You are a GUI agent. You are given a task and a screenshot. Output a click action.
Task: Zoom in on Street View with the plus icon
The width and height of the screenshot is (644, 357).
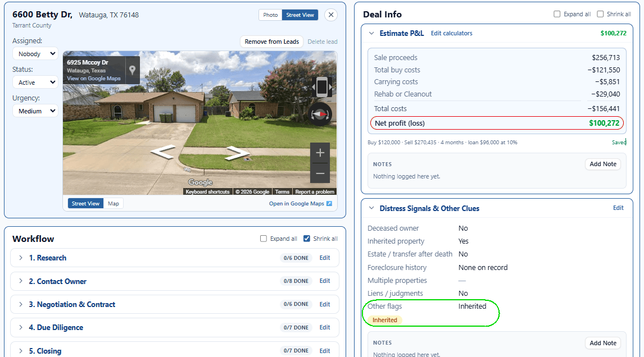320,153
